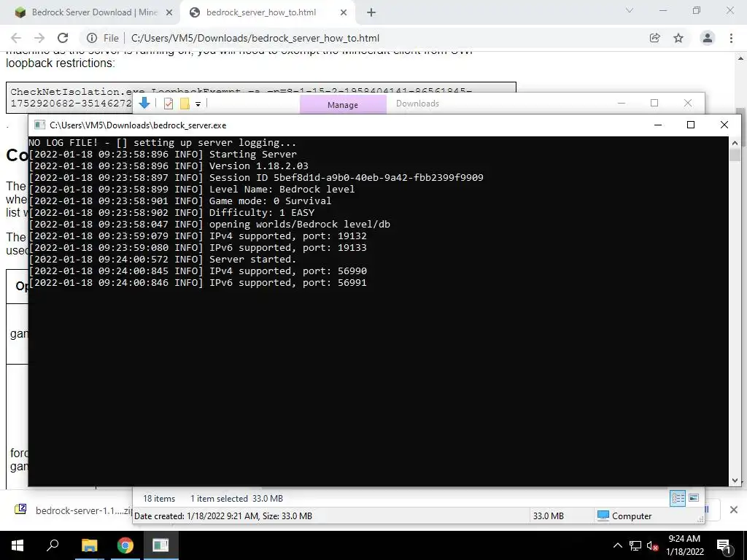The width and height of the screenshot is (747, 560).
Task: Click '18 items' in Explorer status bar
Action: point(159,499)
